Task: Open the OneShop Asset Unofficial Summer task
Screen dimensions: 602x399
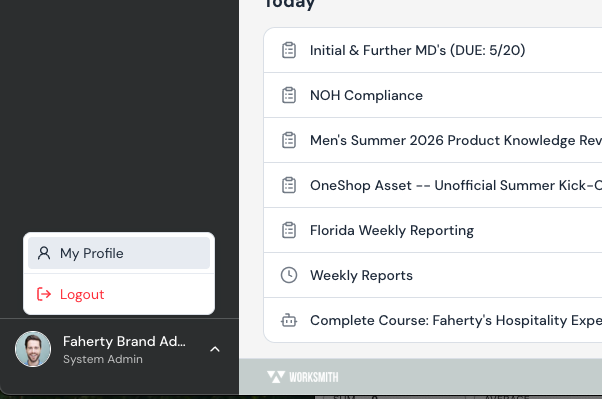Action: [433, 185]
